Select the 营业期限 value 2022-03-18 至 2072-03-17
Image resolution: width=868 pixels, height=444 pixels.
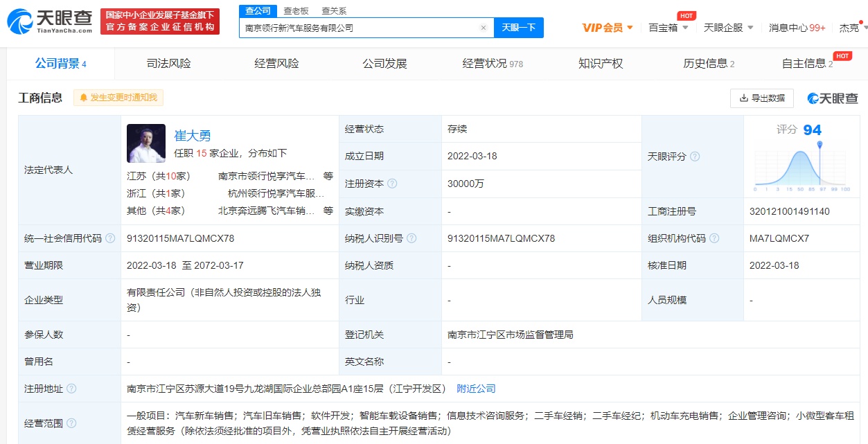(185, 265)
